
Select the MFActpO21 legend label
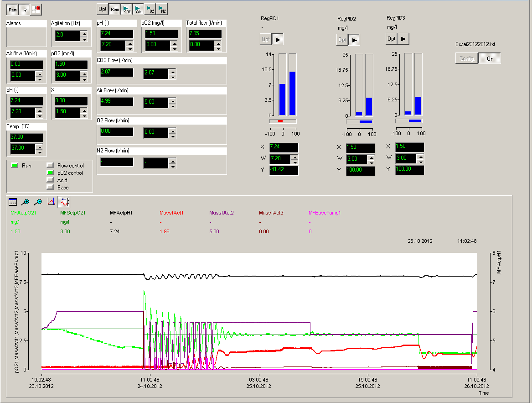click(x=23, y=213)
